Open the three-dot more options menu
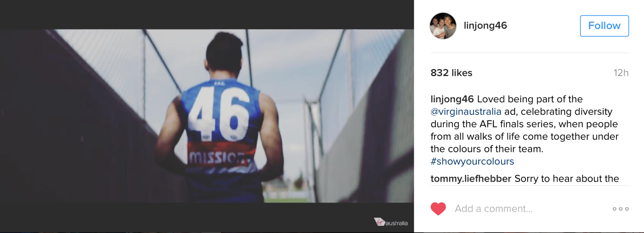644x233 pixels. point(620,209)
